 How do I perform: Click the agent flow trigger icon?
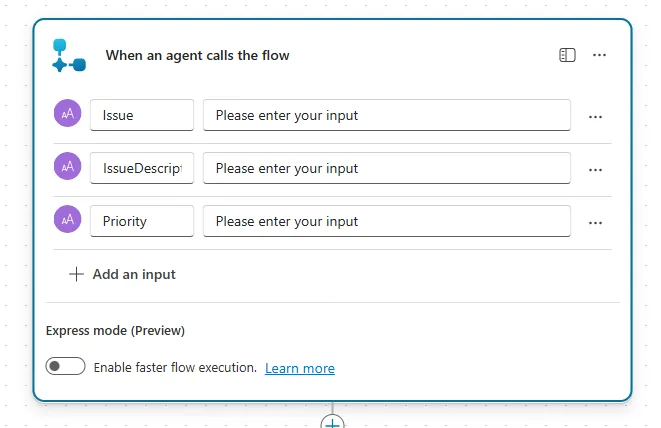(69, 56)
